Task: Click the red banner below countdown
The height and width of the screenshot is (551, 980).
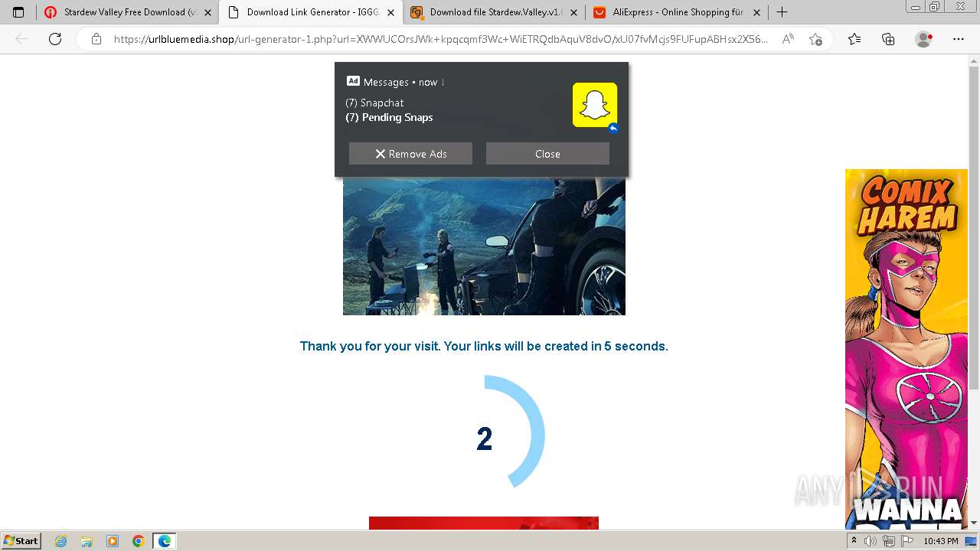Action: point(484,523)
